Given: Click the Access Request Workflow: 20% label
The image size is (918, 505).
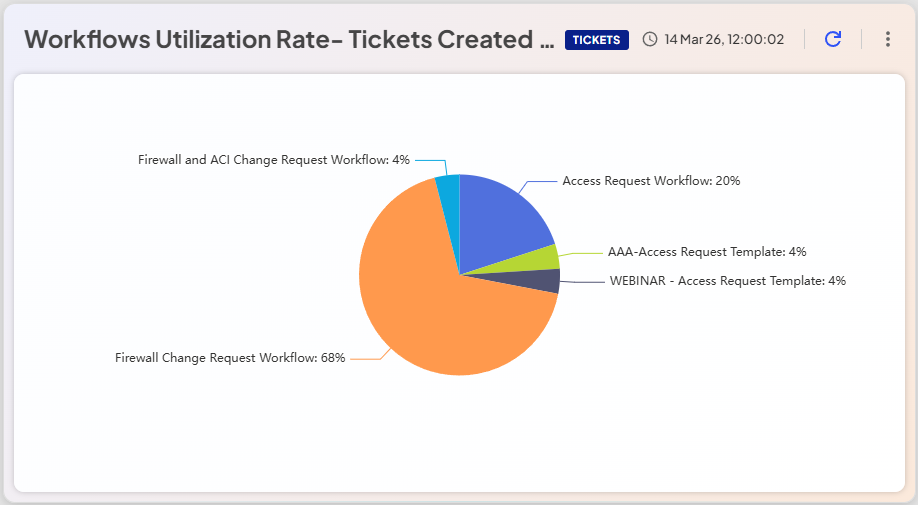Looking at the screenshot, I should click(651, 181).
